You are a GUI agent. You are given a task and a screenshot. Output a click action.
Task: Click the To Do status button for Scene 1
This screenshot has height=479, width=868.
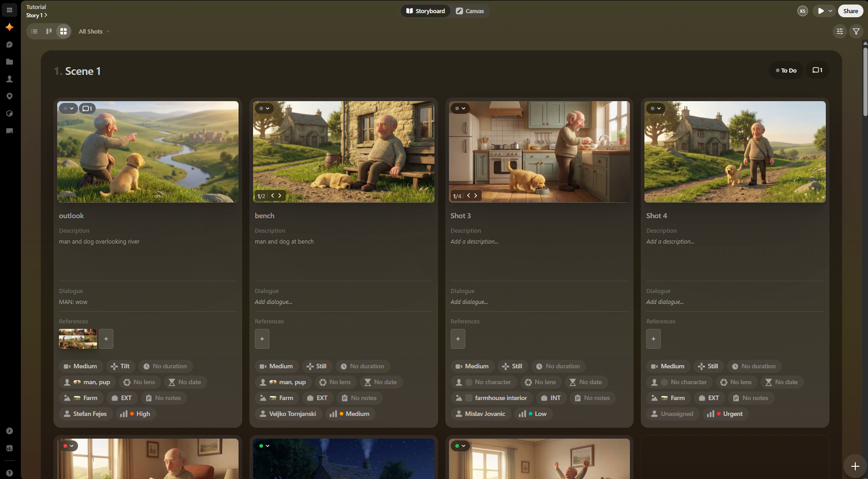[785, 70]
